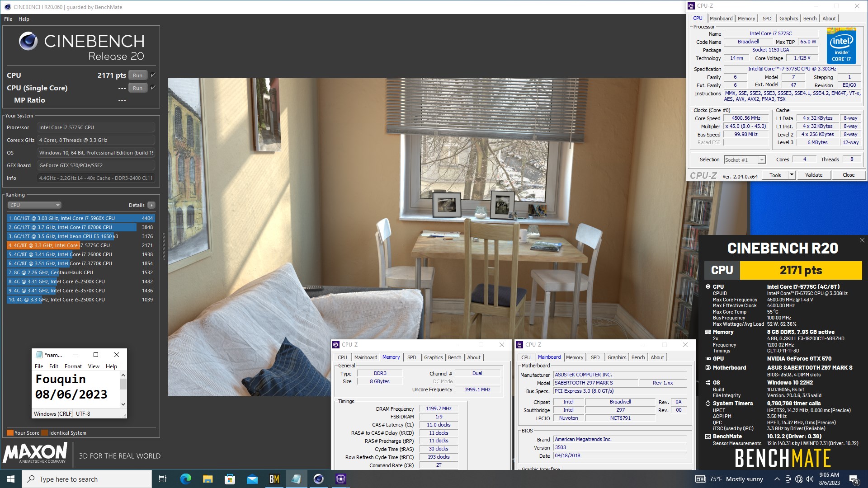Launch Microsoft Edge from taskbar
The image size is (868, 488).
(186, 479)
